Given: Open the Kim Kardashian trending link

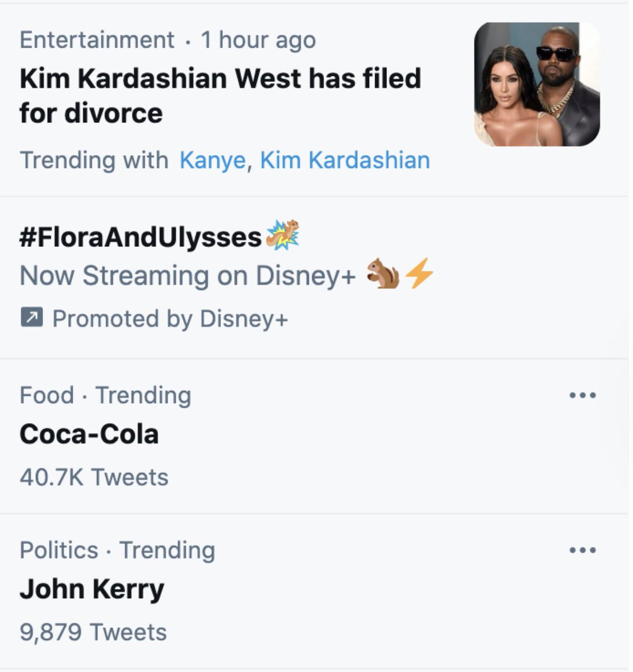Looking at the screenshot, I should [x=345, y=160].
